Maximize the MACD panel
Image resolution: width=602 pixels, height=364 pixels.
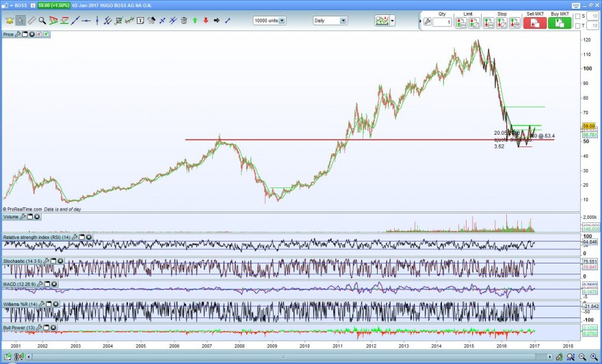point(47,284)
